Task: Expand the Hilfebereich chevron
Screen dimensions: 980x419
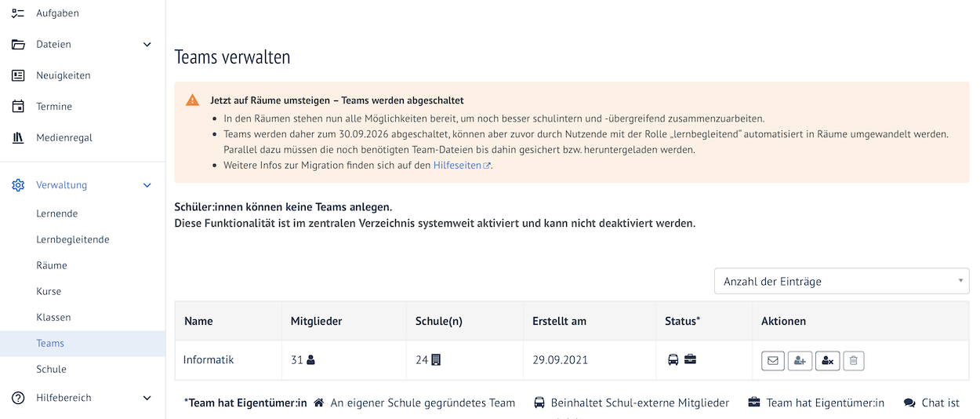Action: click(x=147, y=398)
